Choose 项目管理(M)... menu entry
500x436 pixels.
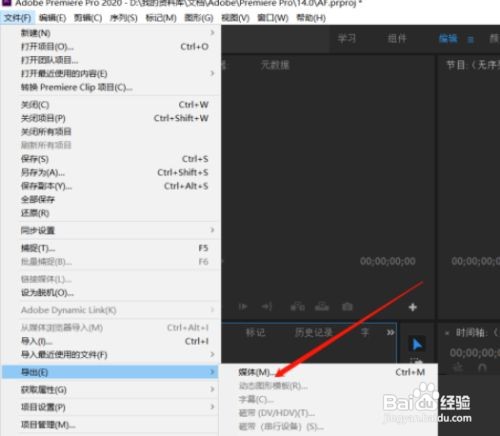(110, 425)
